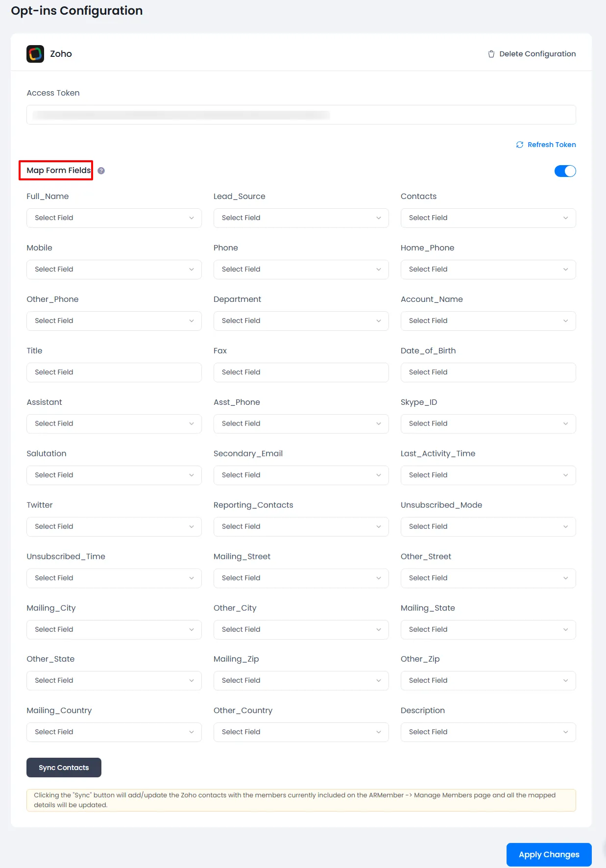Click the refresh arrows icon near Refresh Token
The height and width of the screenshot is (868, 606).
click(x=519, y=145)
